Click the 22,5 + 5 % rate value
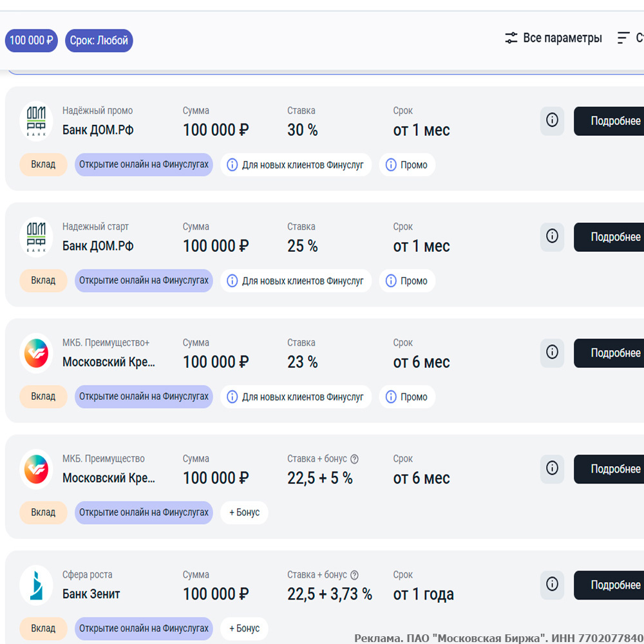644x644 pixels. (320, 478)
